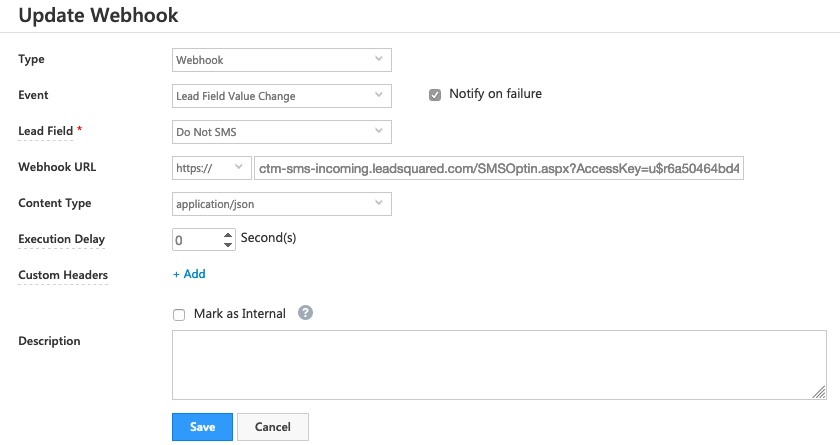Viewport: 840px width, 445px height.
Task: Click the Execution Delay number field
Action: pyautogui.click(x=196, y=240)
